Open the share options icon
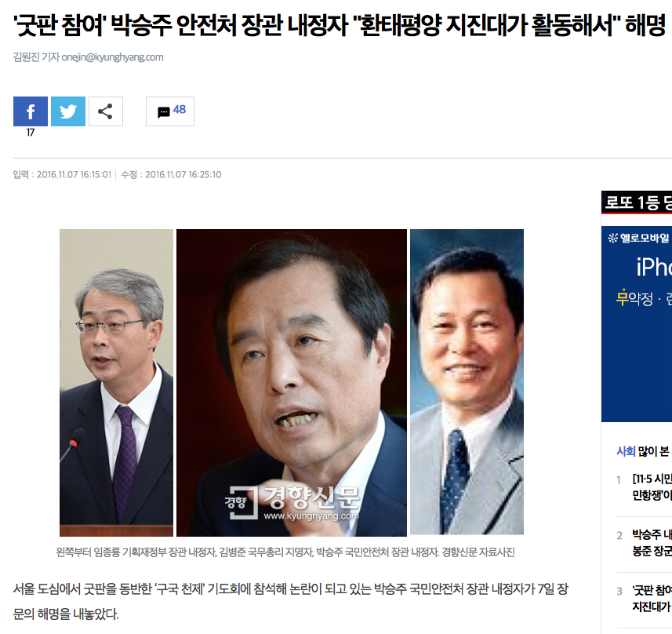 click(x=106, y=111)
